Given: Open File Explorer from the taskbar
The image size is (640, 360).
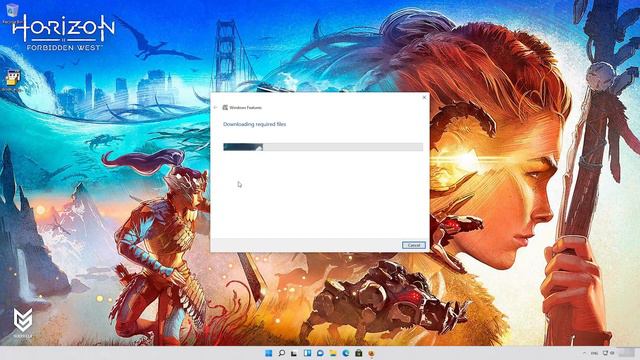Looking at the screenshot, I should 333,353.
